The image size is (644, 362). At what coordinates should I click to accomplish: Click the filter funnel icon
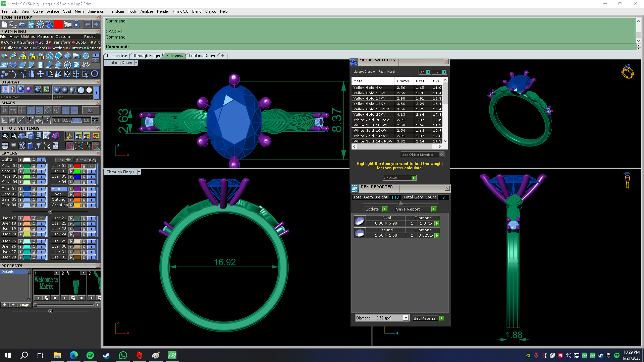tap(38, 145)
